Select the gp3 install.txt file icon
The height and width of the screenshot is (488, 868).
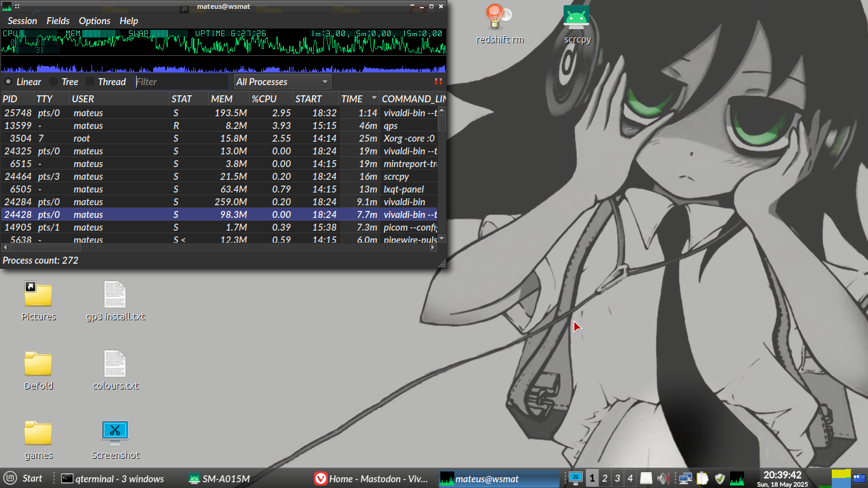tap(115, 301)
